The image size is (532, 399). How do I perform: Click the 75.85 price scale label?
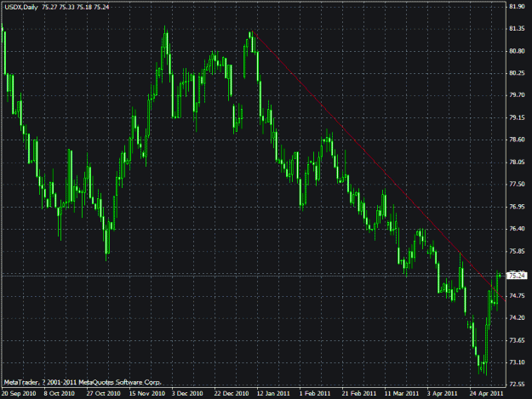click(517, 251)
